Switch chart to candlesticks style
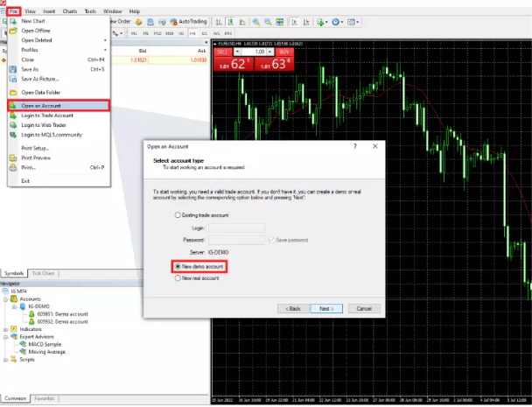This screenshot has height=407, width=532. pyautogui.click(x=231, y=22)
